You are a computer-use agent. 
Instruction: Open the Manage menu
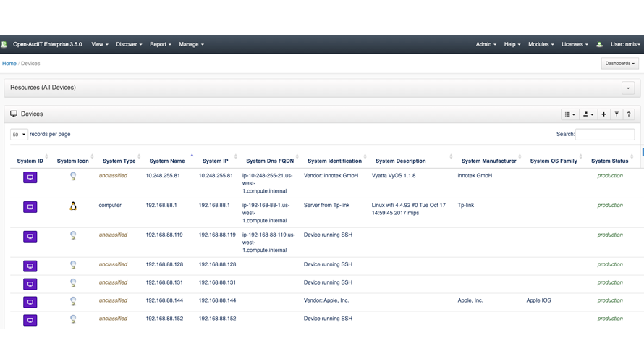click(191, 45)
